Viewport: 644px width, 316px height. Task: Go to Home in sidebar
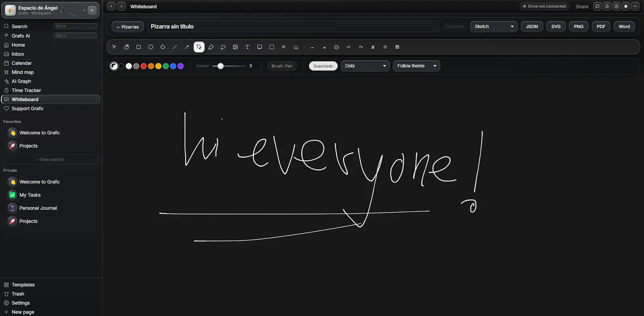(x=51, y=45)
